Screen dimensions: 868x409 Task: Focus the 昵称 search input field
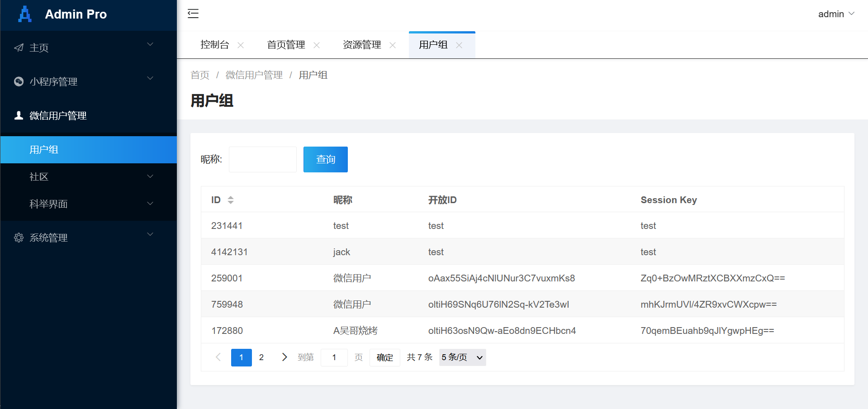click(263, 159)
